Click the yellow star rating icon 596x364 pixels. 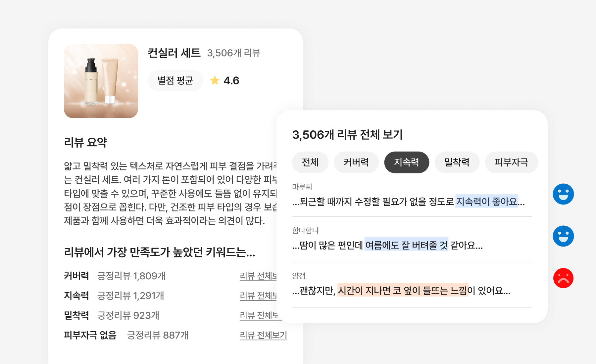(x=215, y=80)
